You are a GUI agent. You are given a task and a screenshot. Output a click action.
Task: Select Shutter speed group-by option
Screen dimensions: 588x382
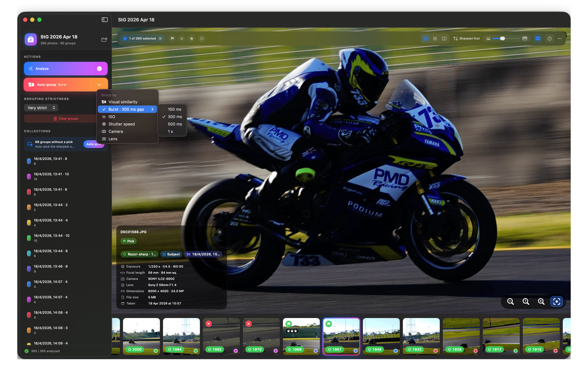click(x=122, y=124)
